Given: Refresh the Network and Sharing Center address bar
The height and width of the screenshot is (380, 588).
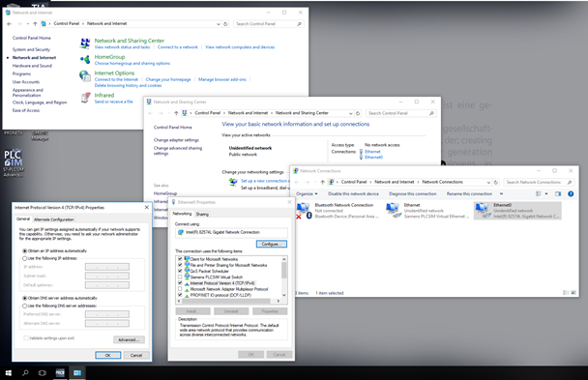Looking at the screenshot, I should coord(358,113).
